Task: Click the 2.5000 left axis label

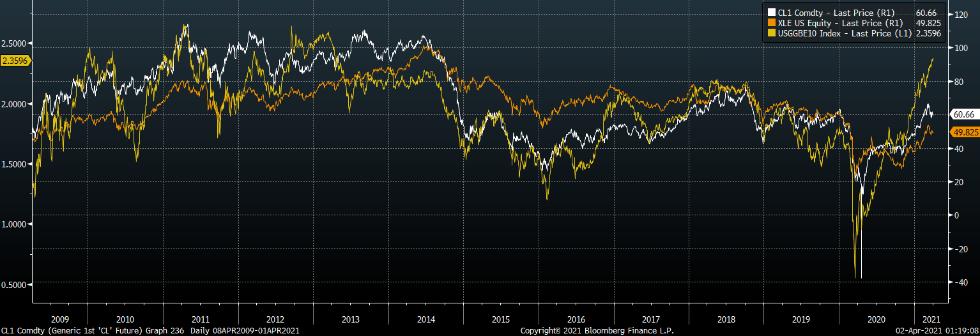Action: (x=15, y=43)
